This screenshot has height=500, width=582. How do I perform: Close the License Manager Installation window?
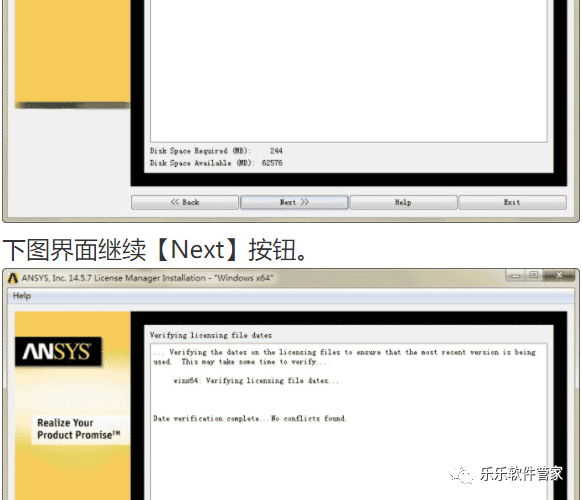(x=559, y=275)
